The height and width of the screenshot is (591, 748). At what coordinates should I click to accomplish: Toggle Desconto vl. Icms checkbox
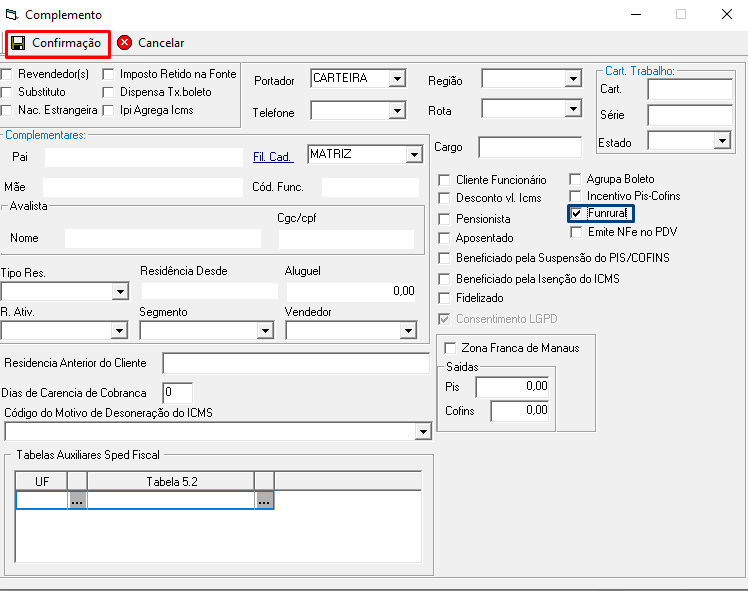(x=444, y=198)
